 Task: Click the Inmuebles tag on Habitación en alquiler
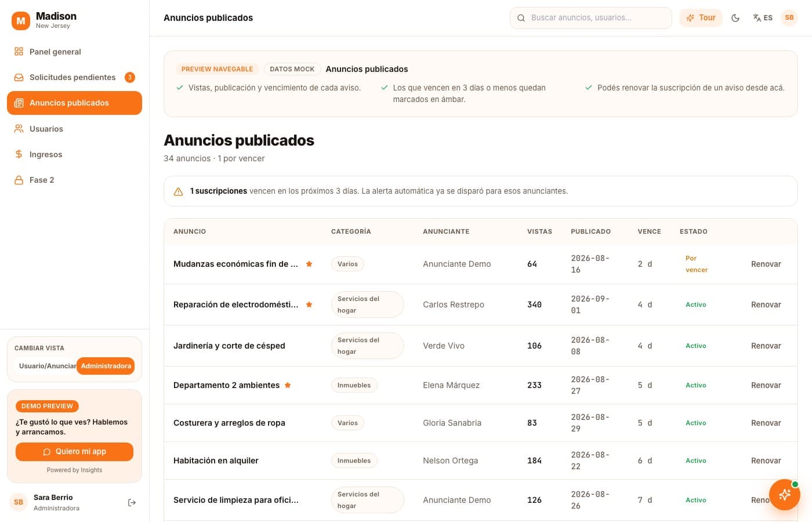coord(354,461)
